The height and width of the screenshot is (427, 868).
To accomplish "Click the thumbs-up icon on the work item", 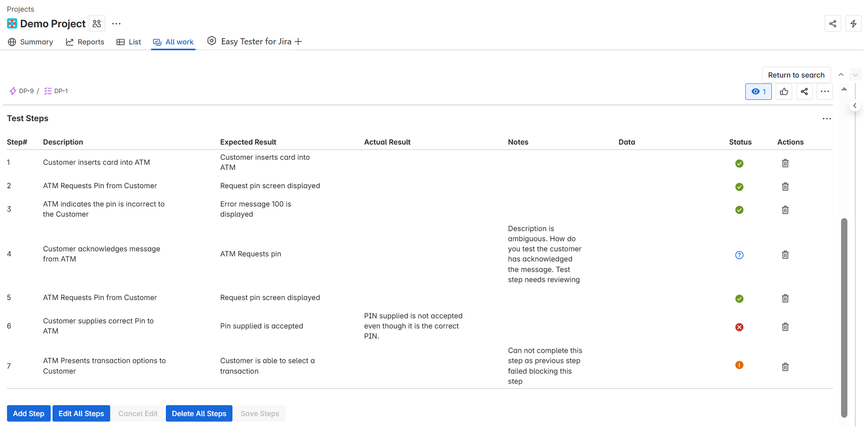I will (784, 91).
